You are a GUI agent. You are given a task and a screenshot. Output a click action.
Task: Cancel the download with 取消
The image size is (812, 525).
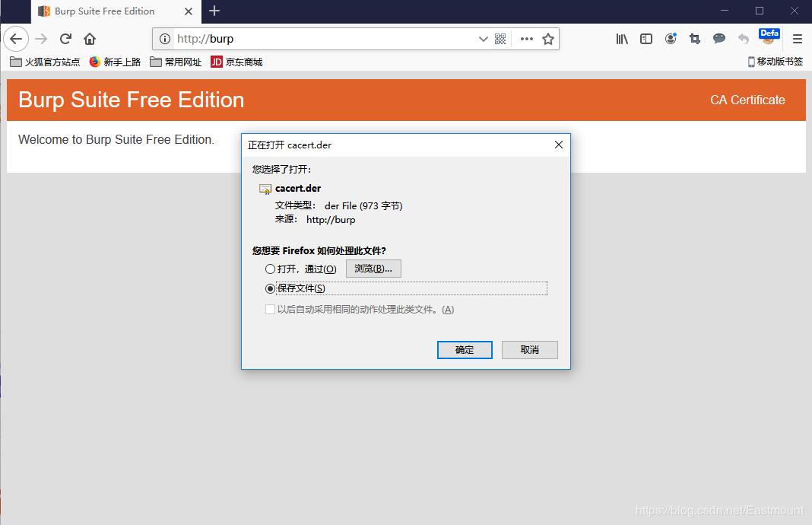pos(529,350)
